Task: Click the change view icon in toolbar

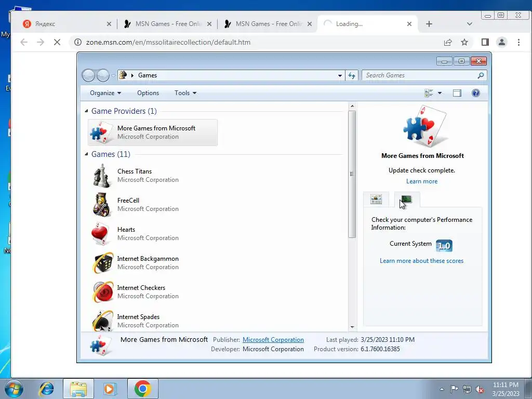Action: pyautogui.click(x=429, y=93)
